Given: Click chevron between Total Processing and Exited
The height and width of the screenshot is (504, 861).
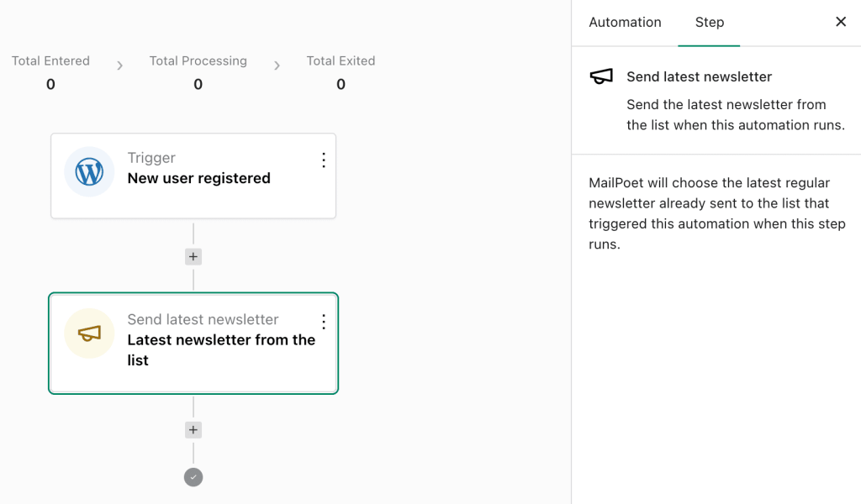Looking at the screenshot, I should point(277,66).
